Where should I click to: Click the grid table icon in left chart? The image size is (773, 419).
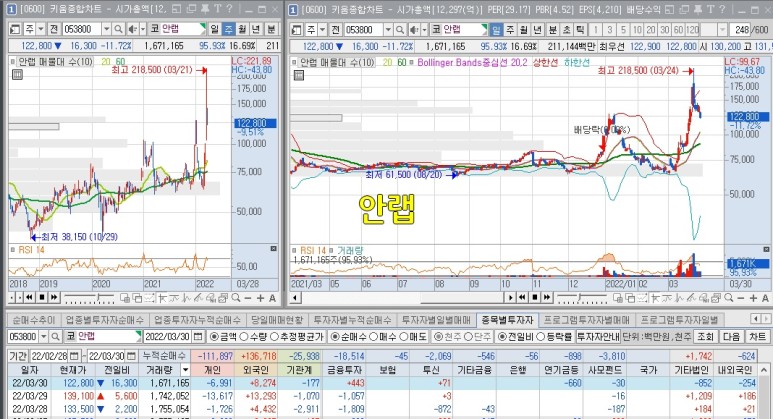click(x=17, y=75)
